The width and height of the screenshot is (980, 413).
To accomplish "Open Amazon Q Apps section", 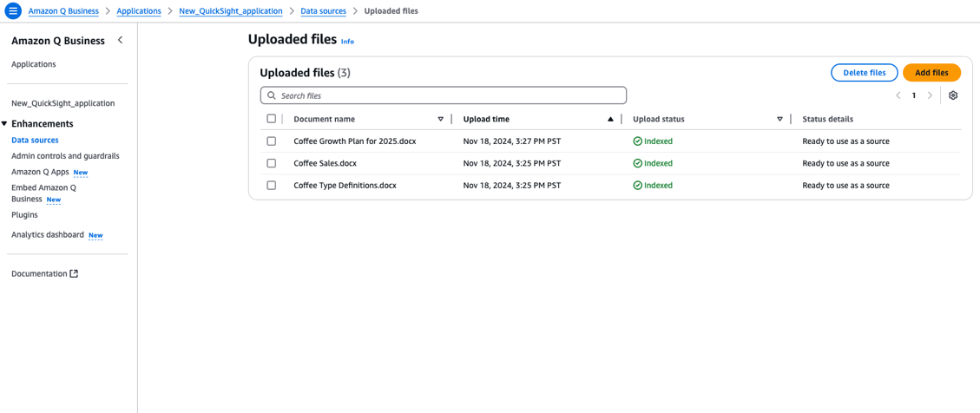I will 39,172.
